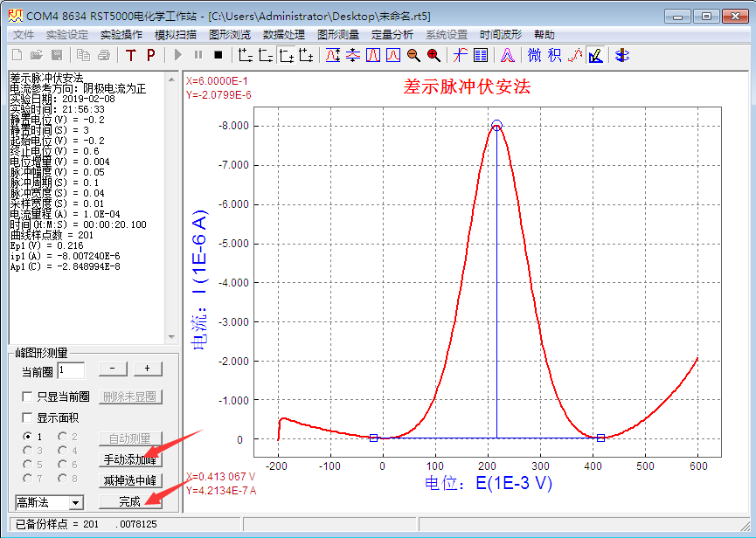Click the red T toolbar icon
The height and width of the screenshot is (538, 756).
click(131, 56)
